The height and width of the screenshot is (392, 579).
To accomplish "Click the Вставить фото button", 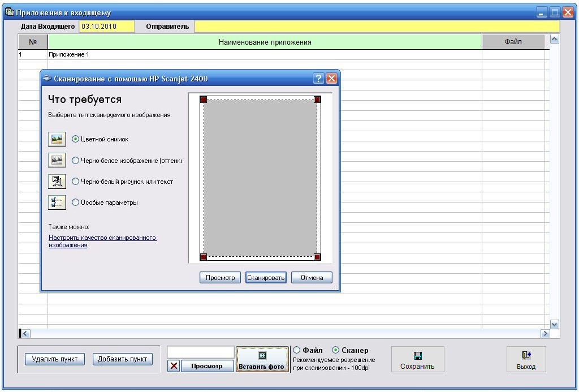I will 262,359.
